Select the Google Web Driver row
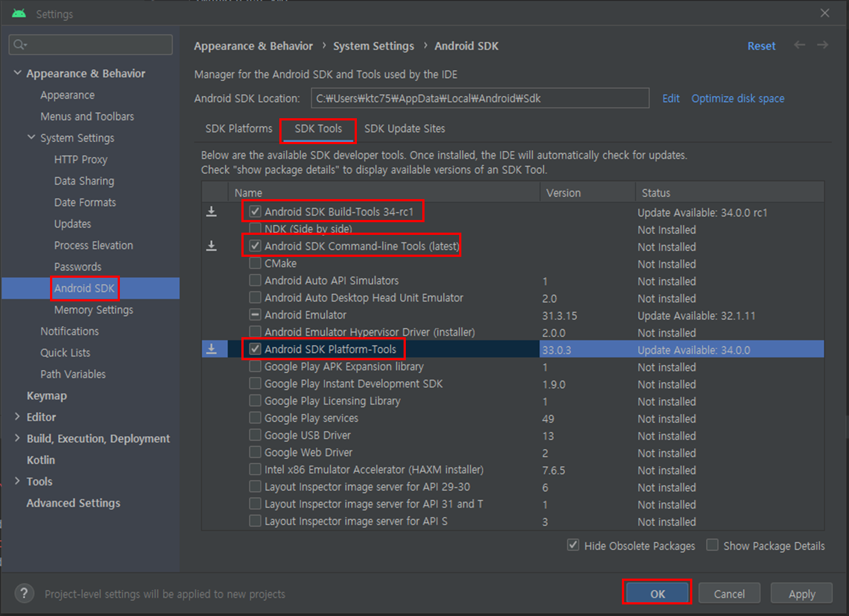 click(x=512, y=452)
